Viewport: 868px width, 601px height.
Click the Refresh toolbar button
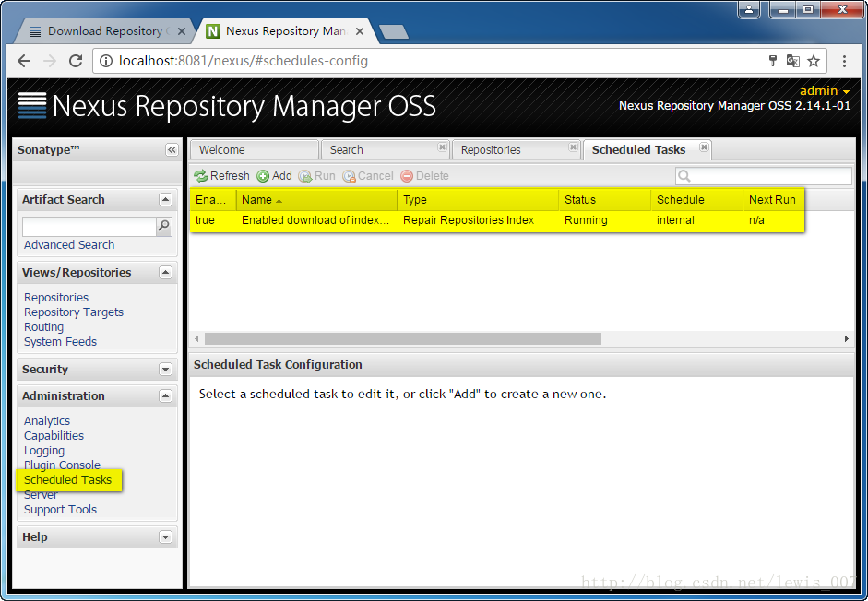(x=222, y=176)
